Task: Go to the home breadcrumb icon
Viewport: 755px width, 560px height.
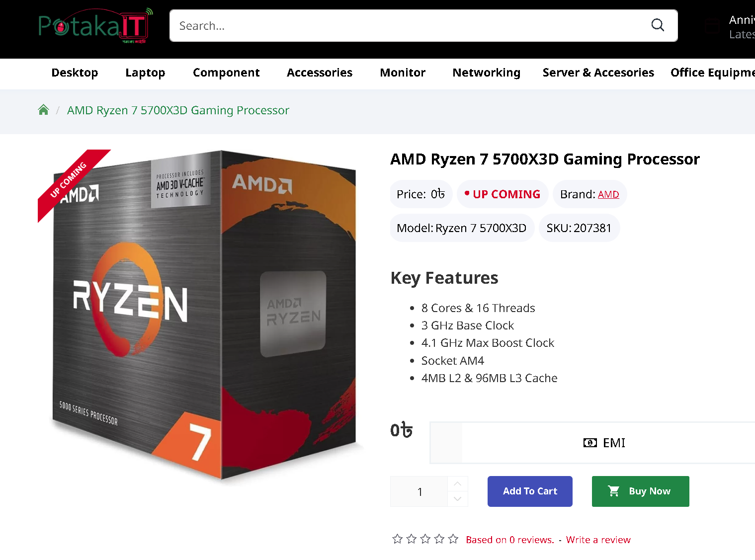Action: click(x=44, y=110)
